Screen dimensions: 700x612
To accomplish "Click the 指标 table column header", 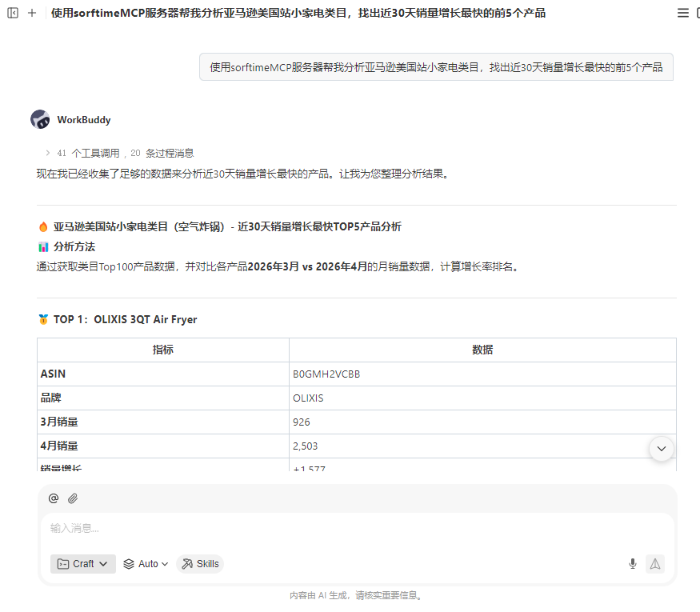I will 163,350.
